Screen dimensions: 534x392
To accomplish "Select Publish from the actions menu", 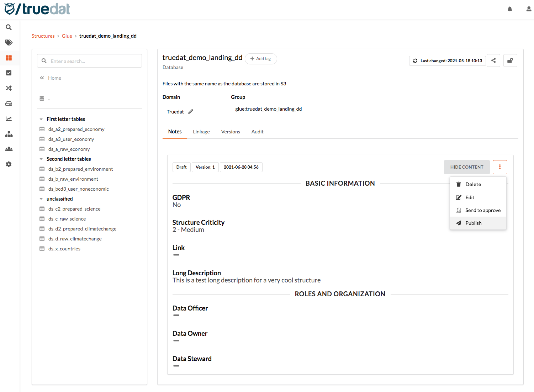I will click(473, 223).
